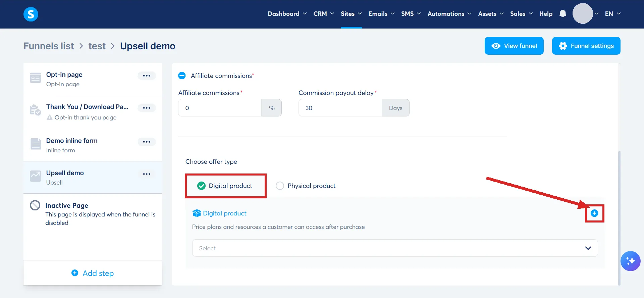
Task: Open options menu for Thank You page
Action: tap(147, 108)
